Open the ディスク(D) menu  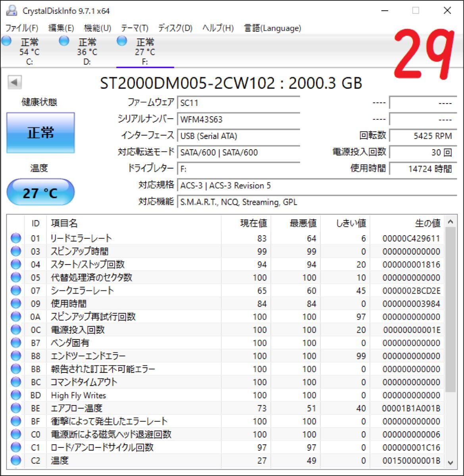175,28
